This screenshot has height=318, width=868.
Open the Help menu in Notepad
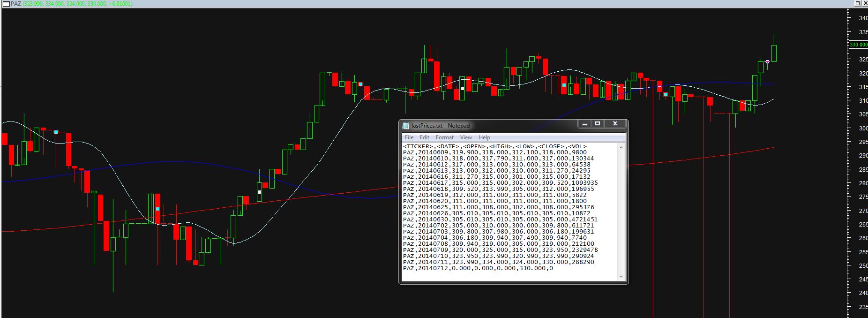(x=484, y=137)
